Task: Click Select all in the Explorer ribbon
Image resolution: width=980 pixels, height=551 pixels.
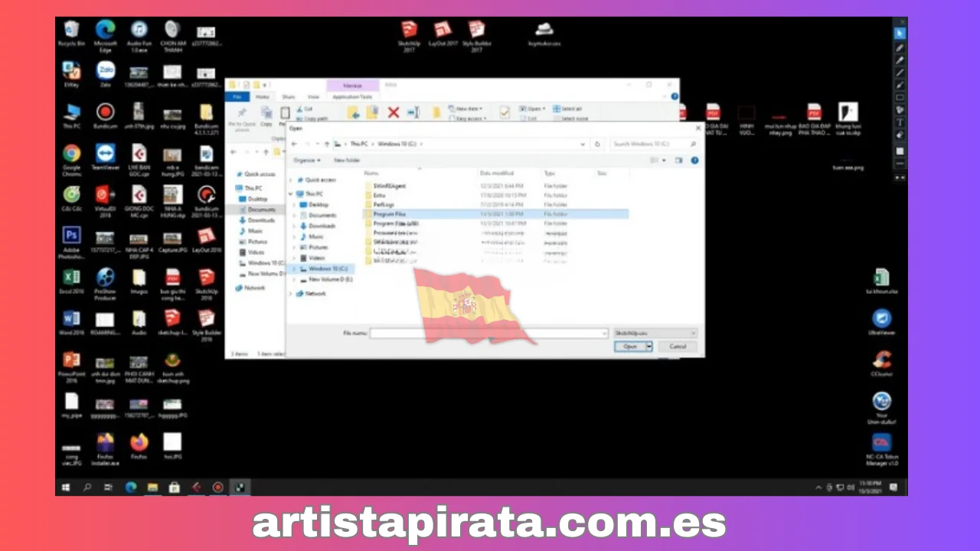Action: pos(567,109)
